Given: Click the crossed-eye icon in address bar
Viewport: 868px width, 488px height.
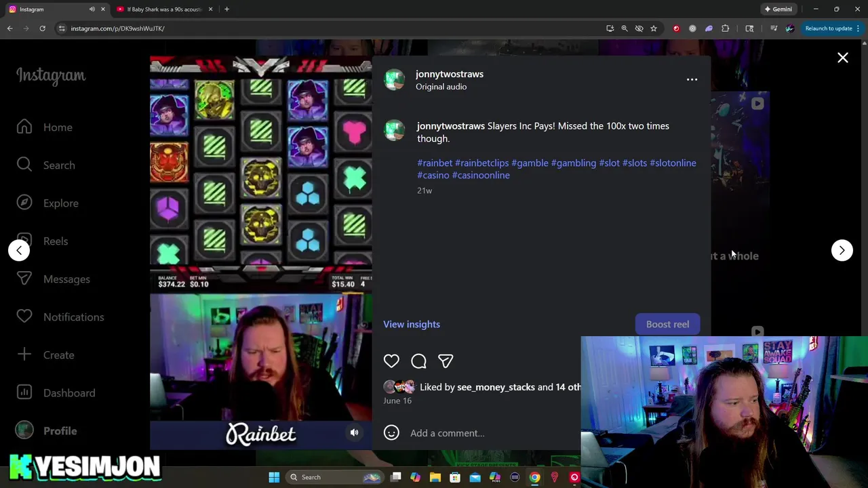Looking at the screenshot, I should (x=639, y=28).
